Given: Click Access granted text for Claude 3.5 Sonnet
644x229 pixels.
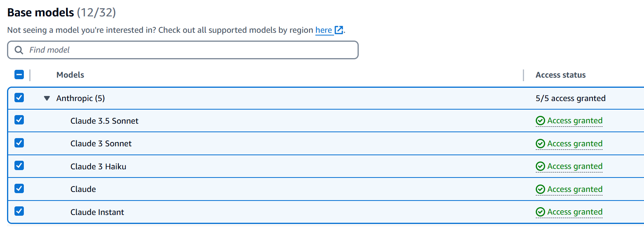Looking at the screenshot, I should click(575, 121).
